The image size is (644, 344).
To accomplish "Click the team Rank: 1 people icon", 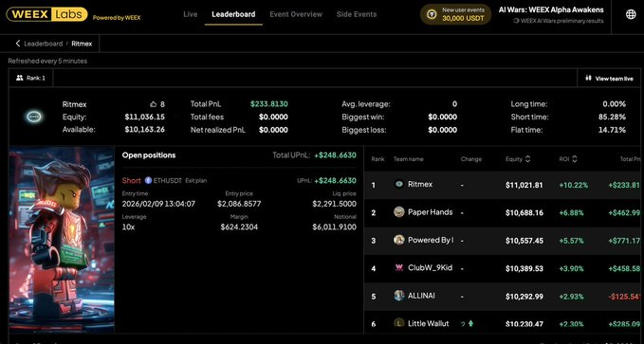I will (19, 78).
